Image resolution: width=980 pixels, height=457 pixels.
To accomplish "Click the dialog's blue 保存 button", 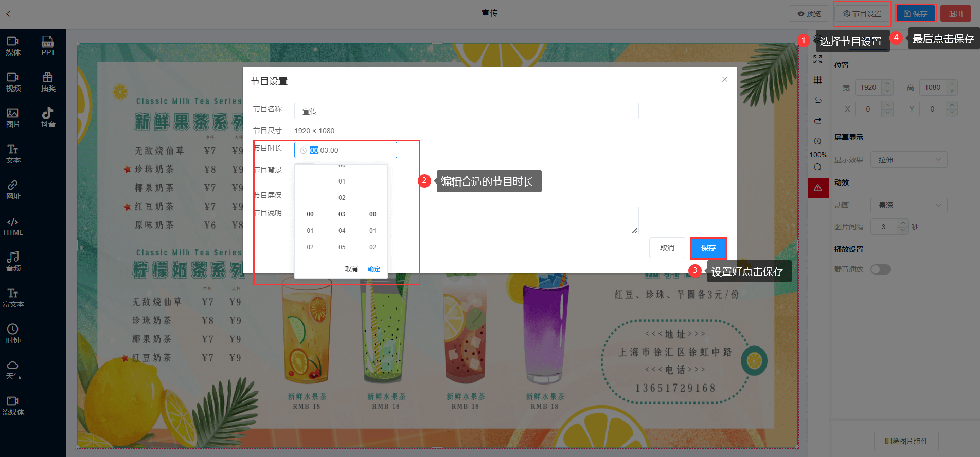I will [x=708, y=248].
